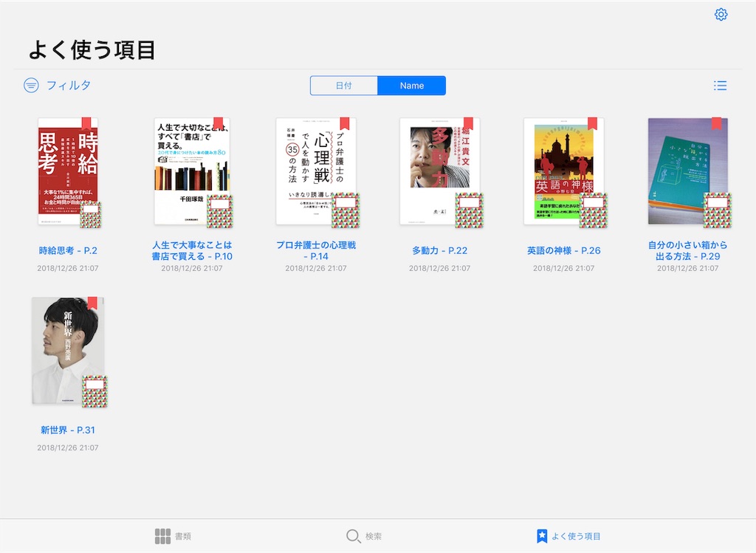756x553 pixels.
Task: Open 自分の小さい箱から出る方法 book photo
Action: 687,171
